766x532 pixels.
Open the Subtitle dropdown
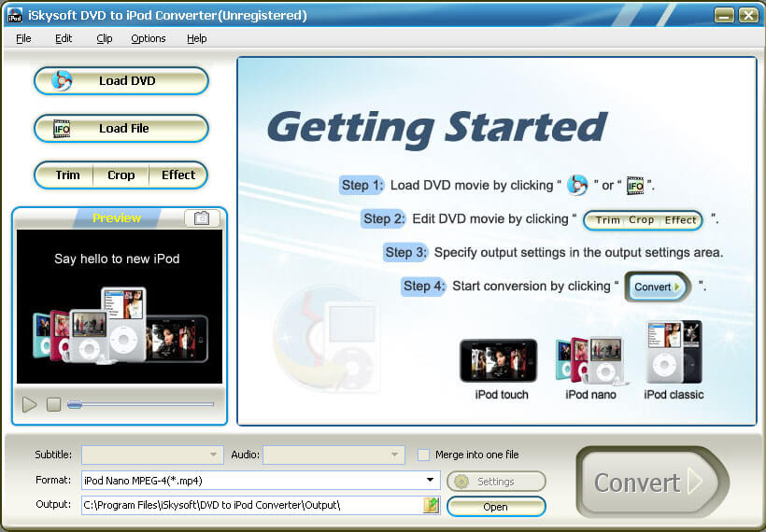tap(214, 455)
